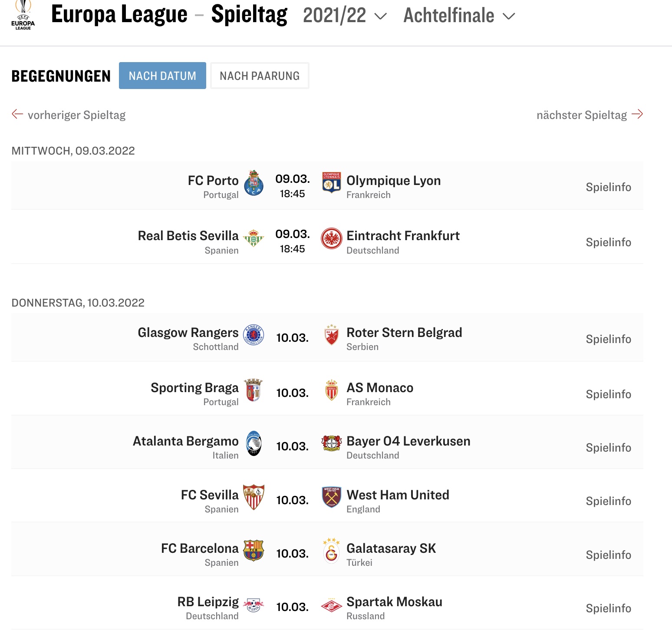Click the West Ham United crest
The width and height of the screenshot is (672, 634).
point(331,497)
